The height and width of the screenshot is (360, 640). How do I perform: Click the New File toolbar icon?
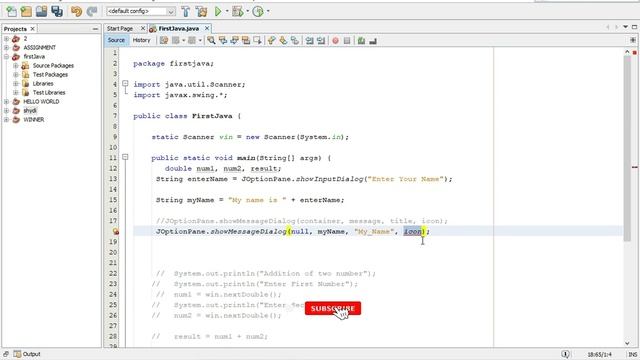(11, 11)
